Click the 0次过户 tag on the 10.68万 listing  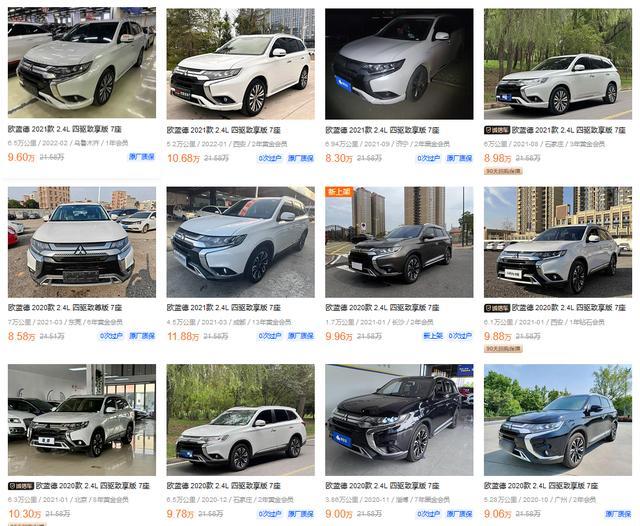pyautogui.click(x=270, y=158)
